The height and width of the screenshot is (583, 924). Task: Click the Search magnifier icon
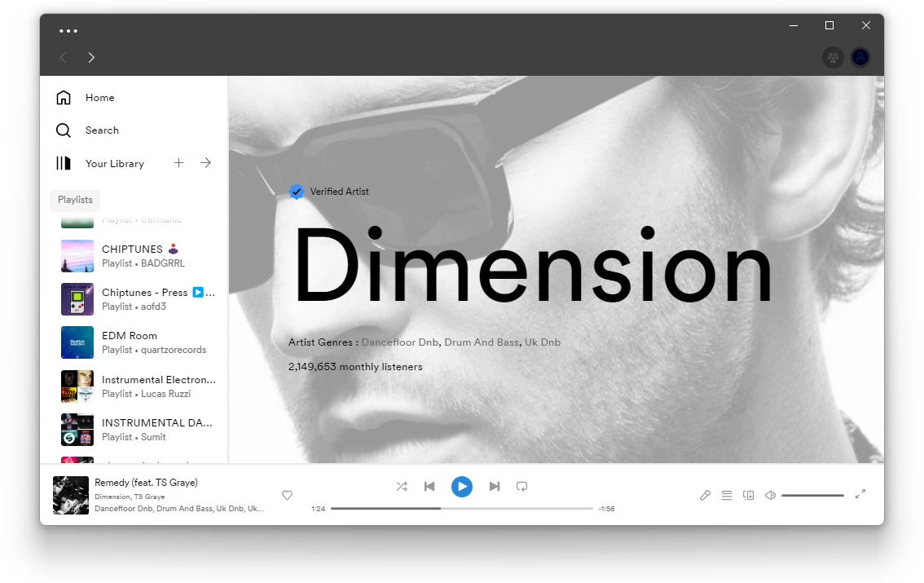(64, 130)
